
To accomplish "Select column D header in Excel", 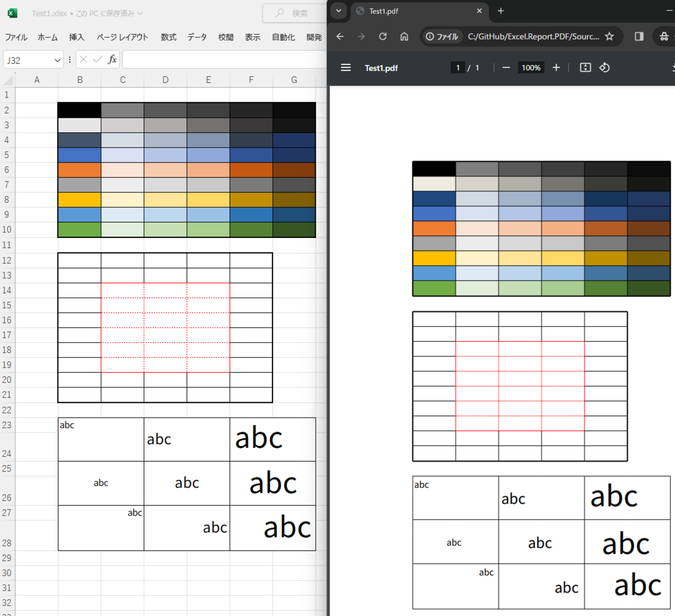I will coord(165,80).
